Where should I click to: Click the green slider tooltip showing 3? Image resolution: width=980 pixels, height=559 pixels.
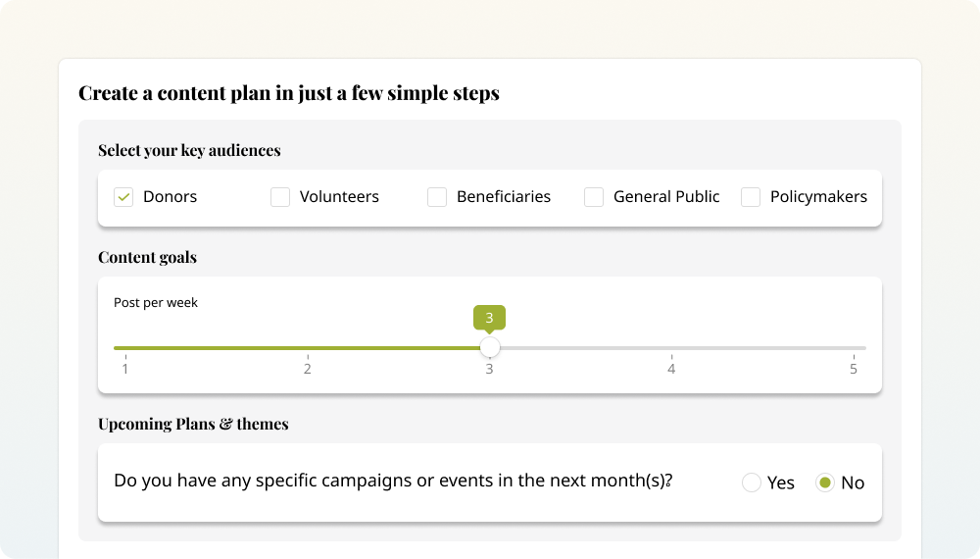(x=489, y=318)
